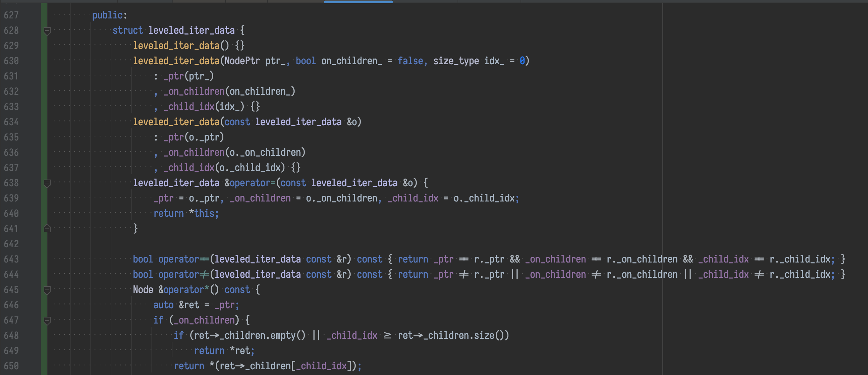Image resolution: width=868 pixels, height=375 pixels.
Task: Click 'operator≠' on line 644
Action: coord(184,274)
